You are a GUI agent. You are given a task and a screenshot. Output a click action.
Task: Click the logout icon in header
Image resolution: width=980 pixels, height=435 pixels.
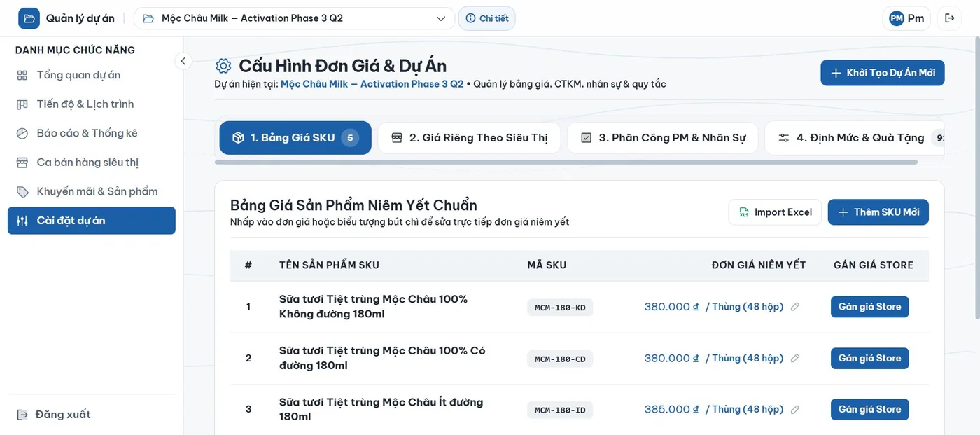pyautogui.click(x=950, y=18)
